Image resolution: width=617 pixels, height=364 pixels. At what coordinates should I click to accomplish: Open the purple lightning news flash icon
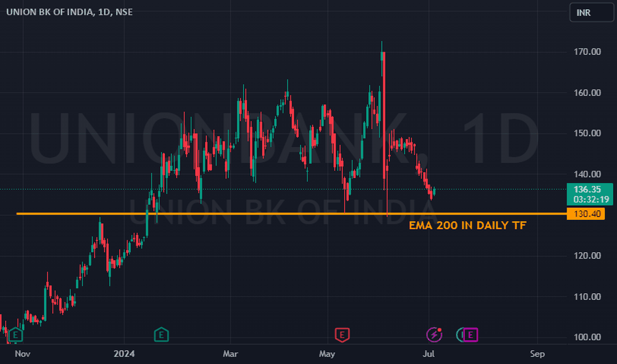[434, 335]
